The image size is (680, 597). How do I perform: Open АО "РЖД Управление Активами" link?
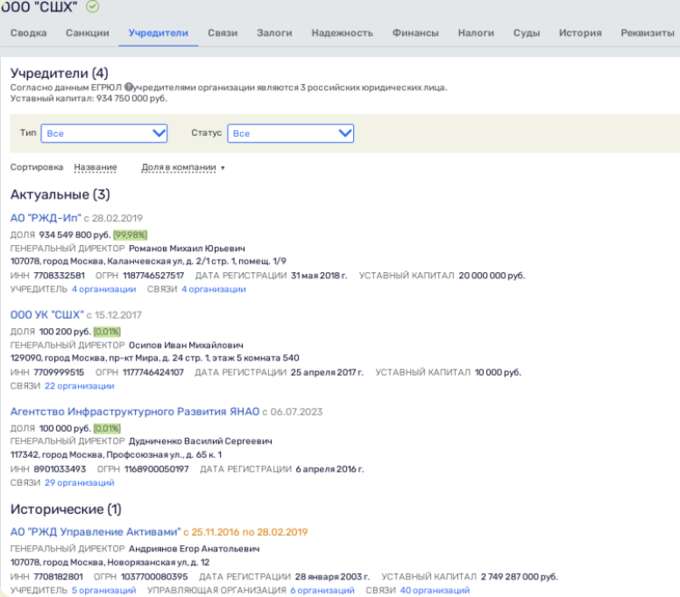[x=95, y=532]
